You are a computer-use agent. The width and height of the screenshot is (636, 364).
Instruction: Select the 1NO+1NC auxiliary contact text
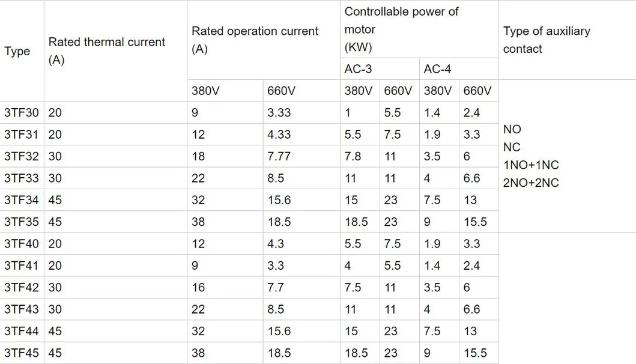[x=531, y=165]
